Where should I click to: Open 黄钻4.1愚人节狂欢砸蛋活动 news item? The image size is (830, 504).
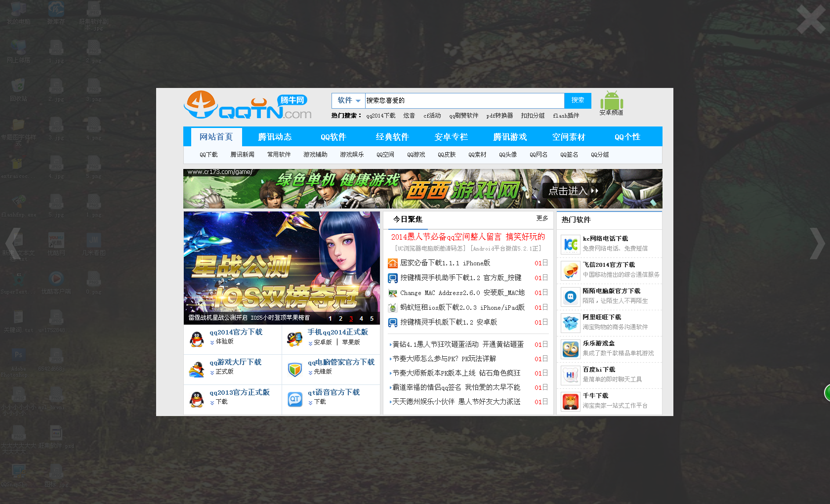(458, 344)
